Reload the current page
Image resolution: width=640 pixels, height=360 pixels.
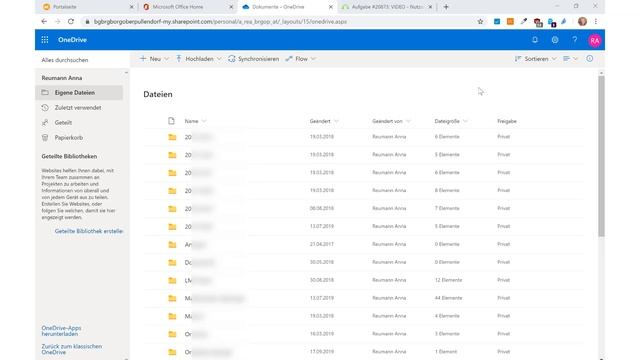[71, 21]
